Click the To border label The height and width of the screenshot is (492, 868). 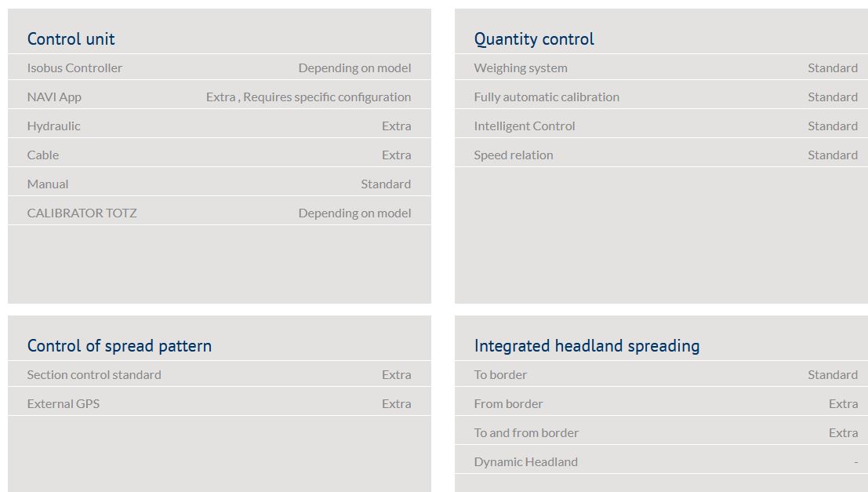tap(500, 375)
